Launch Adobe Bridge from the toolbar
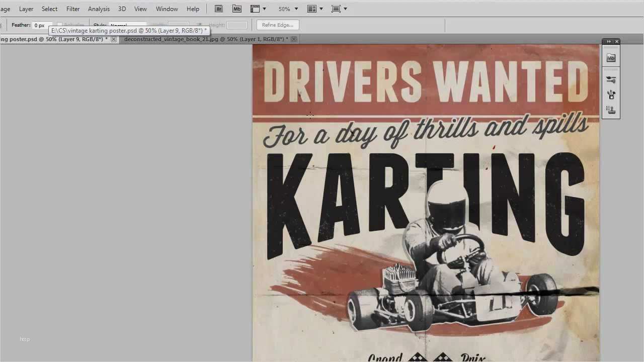Screen dimensions: 644x362 click(x=219, y=9)
